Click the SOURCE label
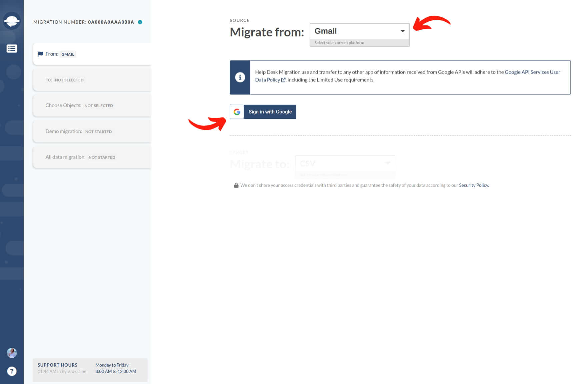This screenshot has height=384, width=588. 239,20
